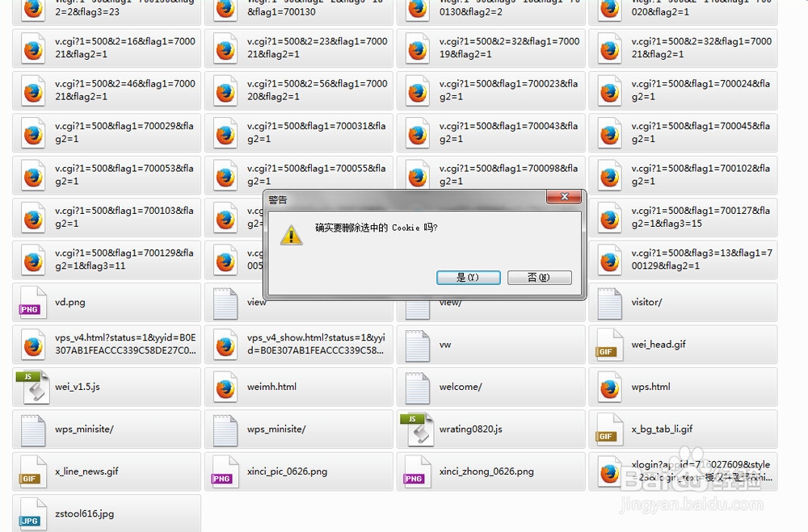Select Firefox icon for flag1=700029&flag2=1
Screen dimensions: 808x532
coord(33,133)
